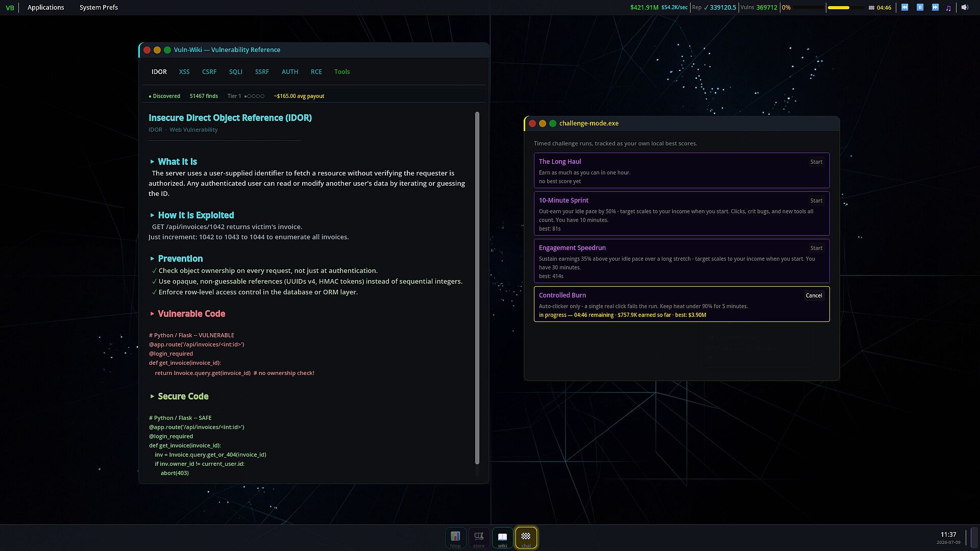Image resolution: width=980 pixels, height=551 pixels.
Task: Click the yellow challenge progress bar
Action: point(845,8)
